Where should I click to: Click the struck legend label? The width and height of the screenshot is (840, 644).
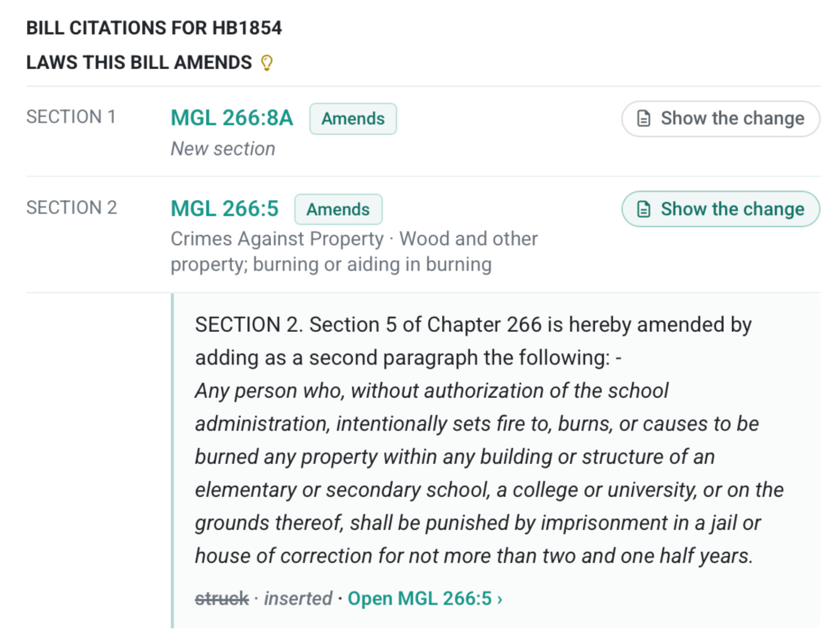[x=222, y=599]
